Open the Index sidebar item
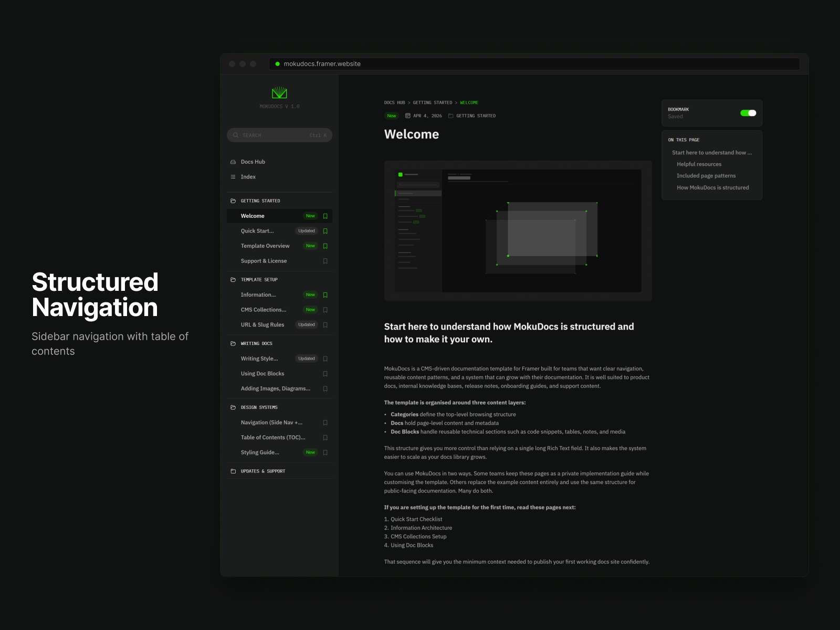This screenshot has height=630, width=840. [x=279, y=177]
